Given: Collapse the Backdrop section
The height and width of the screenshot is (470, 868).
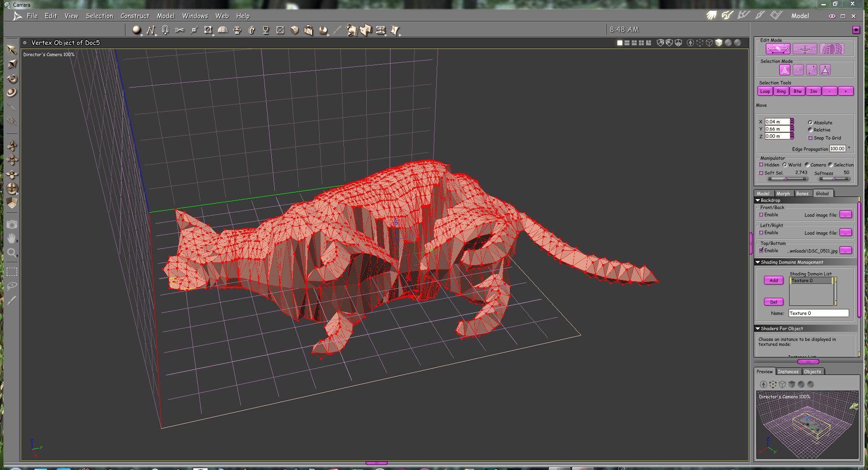Looking at the screenshot, I should [x=758, y=200].
